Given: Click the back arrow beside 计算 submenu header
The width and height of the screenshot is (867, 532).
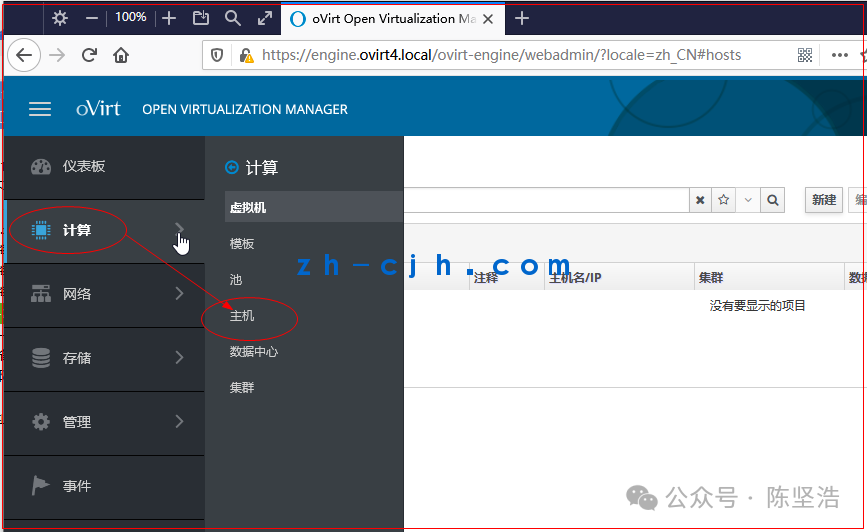Looking at the screenshot, I should click(x=232, y=167).
